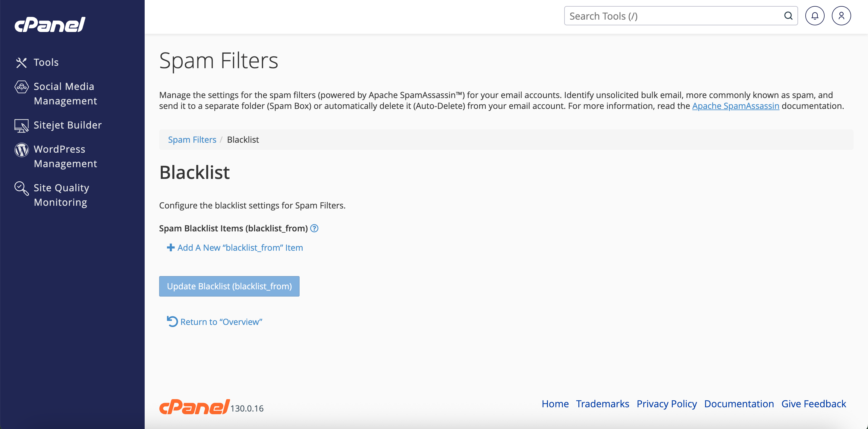Click Return to "Overview" link
Image resolution: width=868 pixels, height=429 pixels.
(x=221, y=322)
